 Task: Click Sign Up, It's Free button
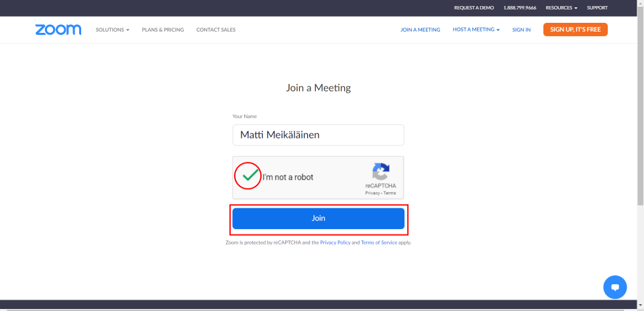(576, 30)
